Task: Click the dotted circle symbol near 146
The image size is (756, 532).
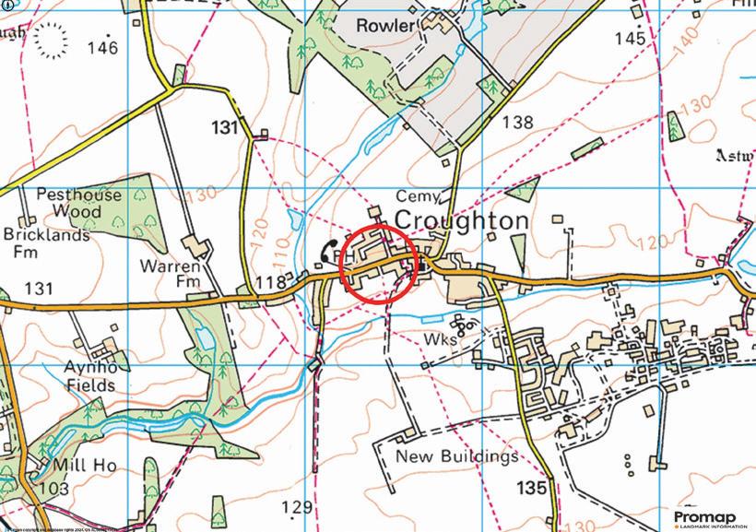Action: click(51, 41)
